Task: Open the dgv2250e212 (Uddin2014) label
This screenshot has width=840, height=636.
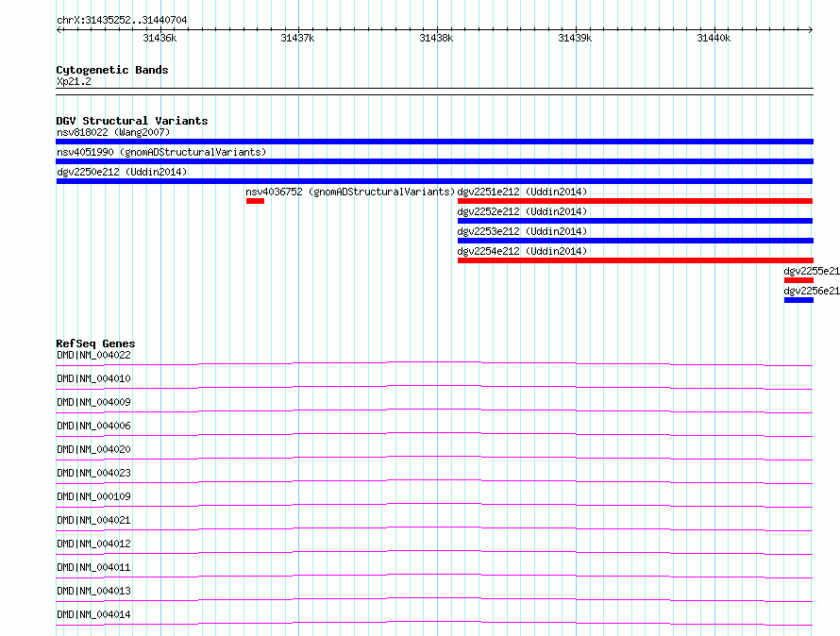Action: [122, 172]
